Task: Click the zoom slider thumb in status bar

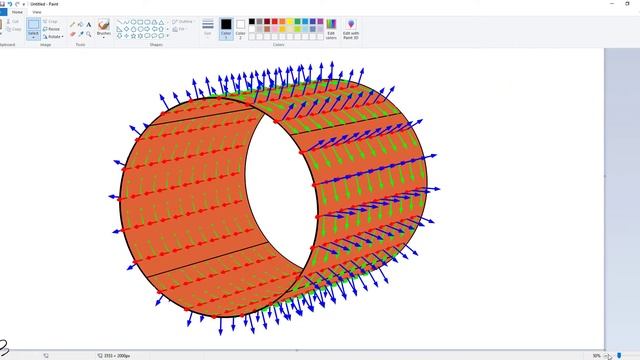Action: [619, 356]
